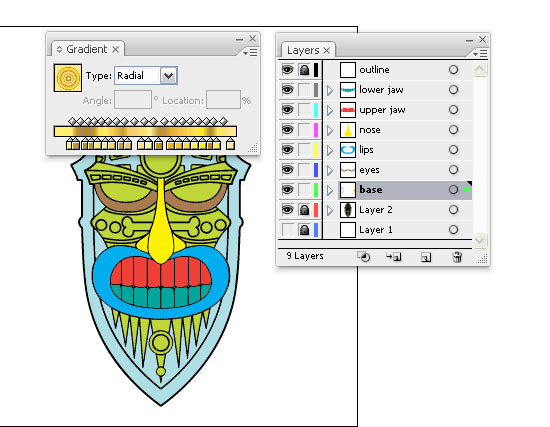Click the nose layer target circle
Viewport: 550px width, 427px height.
pos(453,129)
